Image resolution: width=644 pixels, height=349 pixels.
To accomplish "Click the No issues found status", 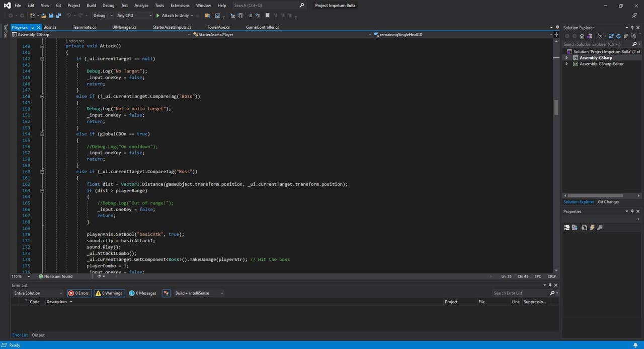I will coord(55,276).
